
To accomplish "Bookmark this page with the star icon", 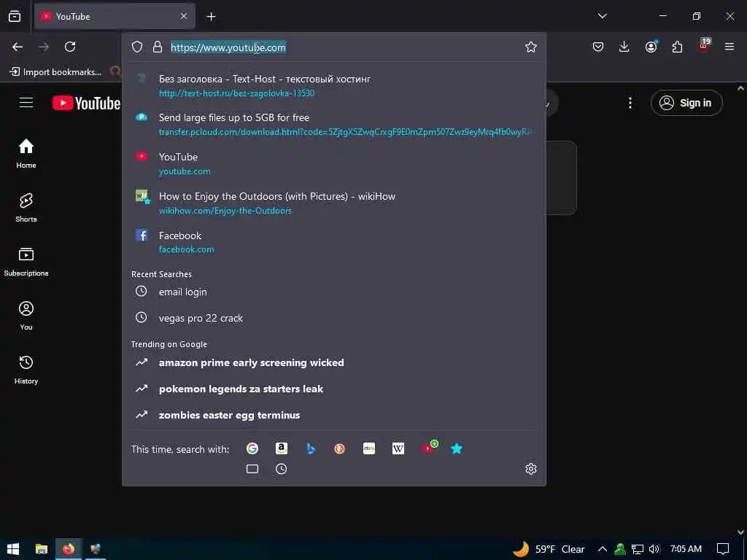I will (x=531, y=47).
